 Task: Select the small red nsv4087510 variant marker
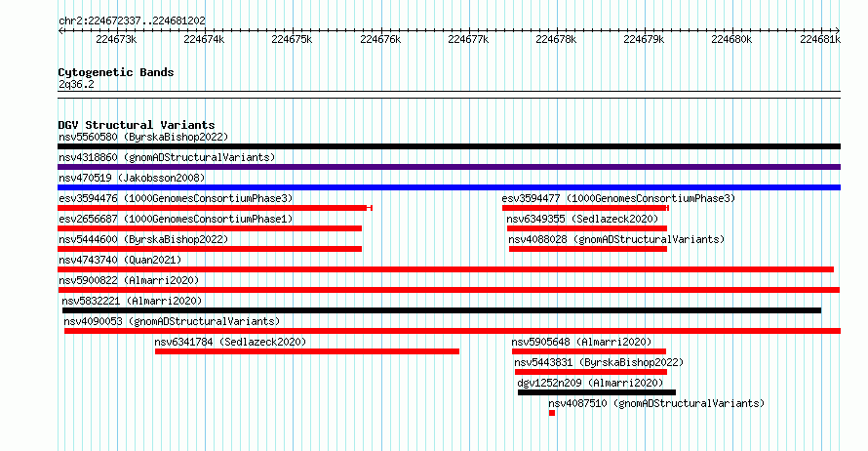[552, 413]
